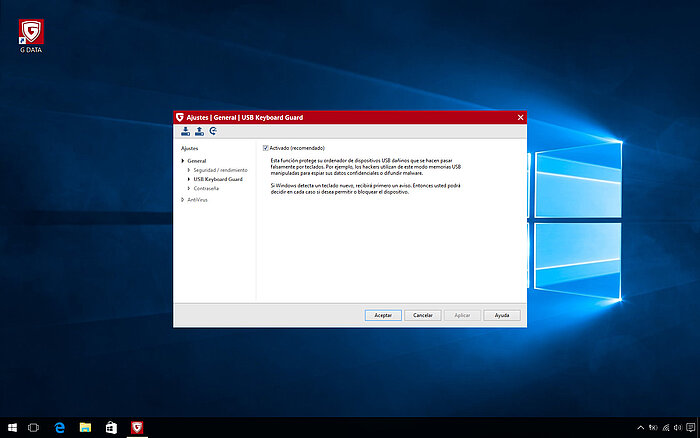Click the Cancelar button

tap(423, 314)
